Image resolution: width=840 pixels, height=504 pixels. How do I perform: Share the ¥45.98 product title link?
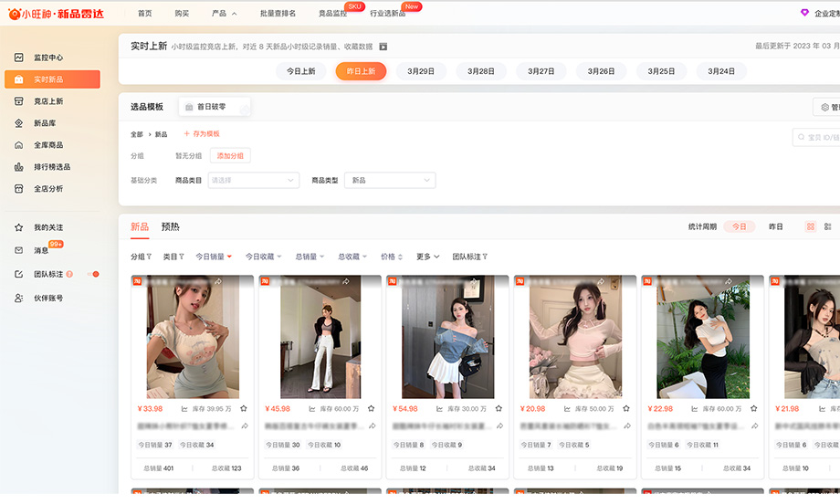click(372, 426)
